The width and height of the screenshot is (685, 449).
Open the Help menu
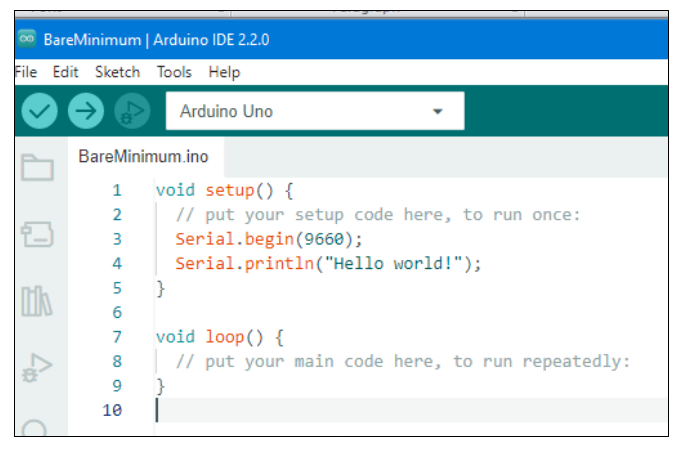pos(224,72)
